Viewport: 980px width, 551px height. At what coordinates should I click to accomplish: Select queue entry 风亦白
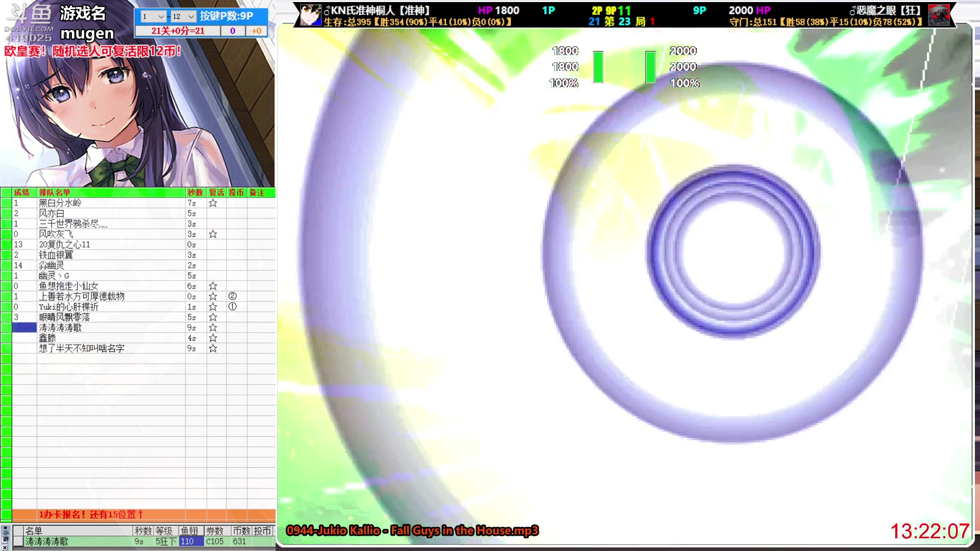(x=52, y=213)
